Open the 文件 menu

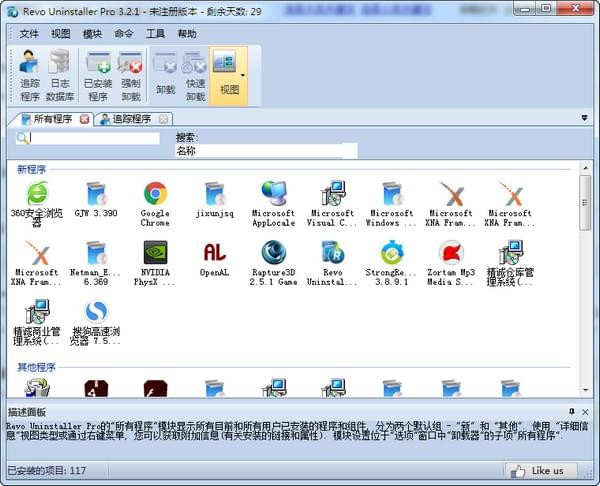click(x=29, y=34)
